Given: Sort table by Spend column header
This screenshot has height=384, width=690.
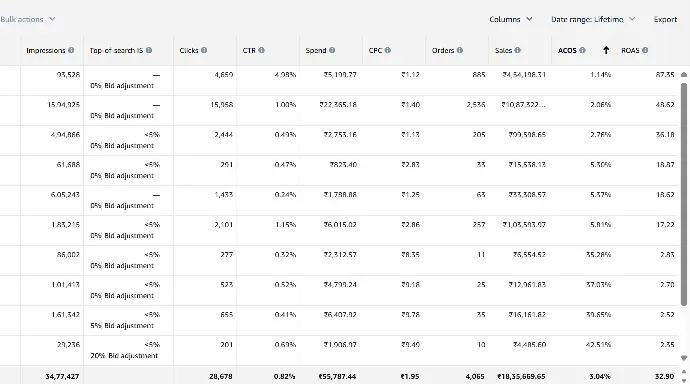Looking at the screenshot, I should (x=316, y=50).
